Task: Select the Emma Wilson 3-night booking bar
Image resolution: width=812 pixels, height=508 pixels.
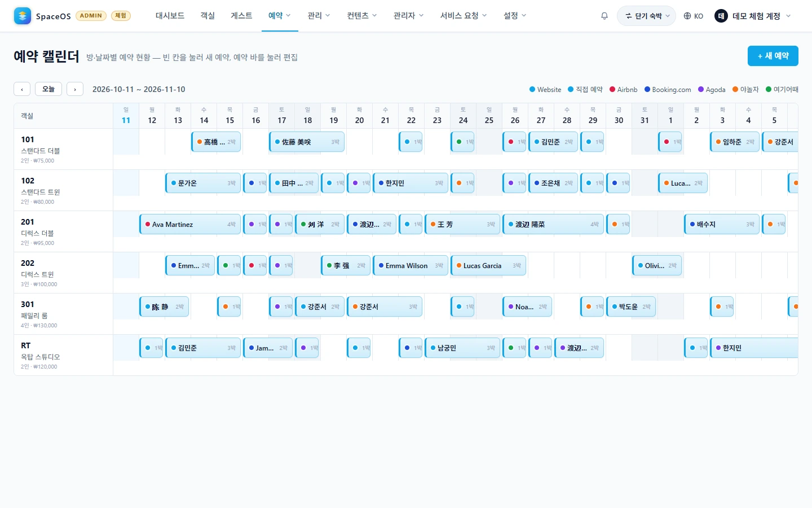Action: 411,265
